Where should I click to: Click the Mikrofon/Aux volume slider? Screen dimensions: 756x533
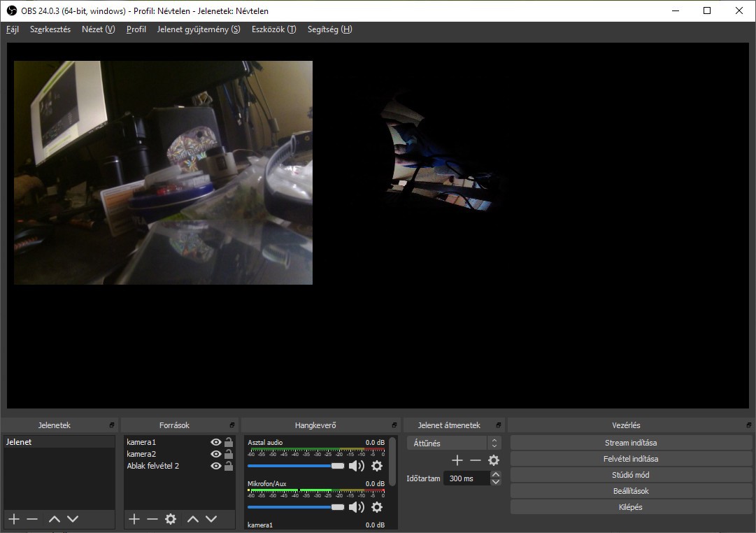pyautogui.click(x=296, y=507)
